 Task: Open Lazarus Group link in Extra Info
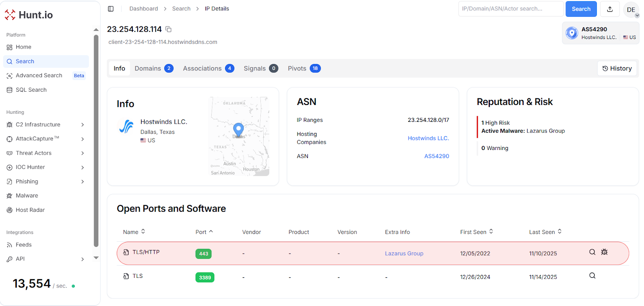(404, 254)
